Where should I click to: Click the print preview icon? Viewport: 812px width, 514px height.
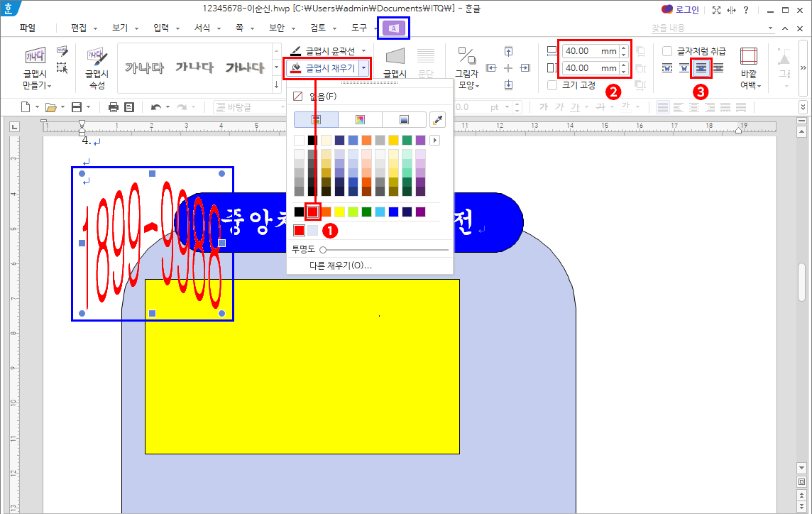129,107
